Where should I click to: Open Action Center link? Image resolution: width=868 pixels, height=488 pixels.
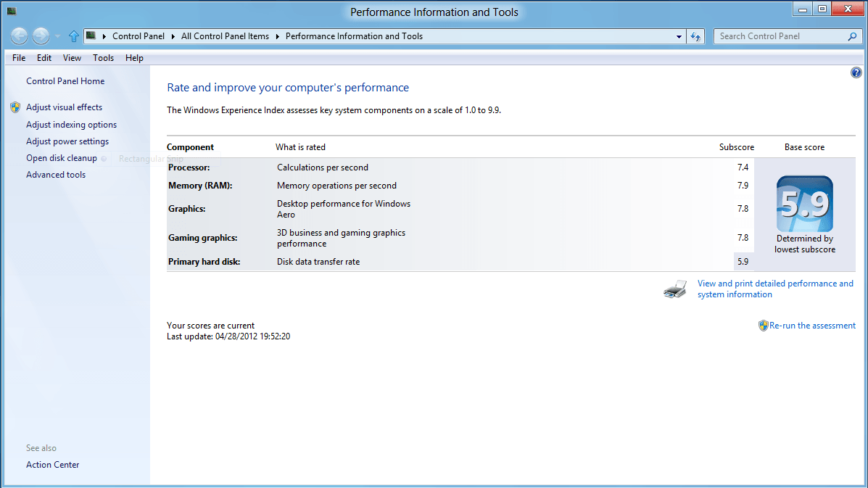[x=53, y=465]
